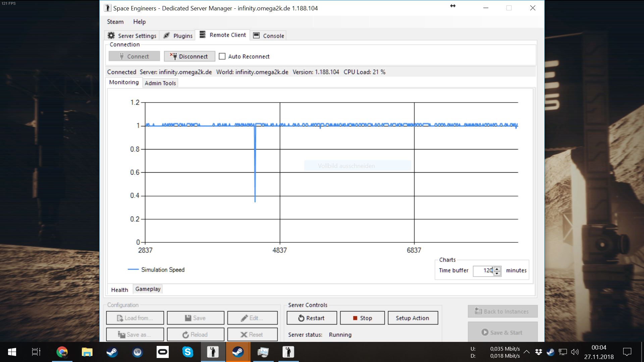Open Steam from the taskbar
This screenshot has width=644, height=362.
click(x=112, y=352)
